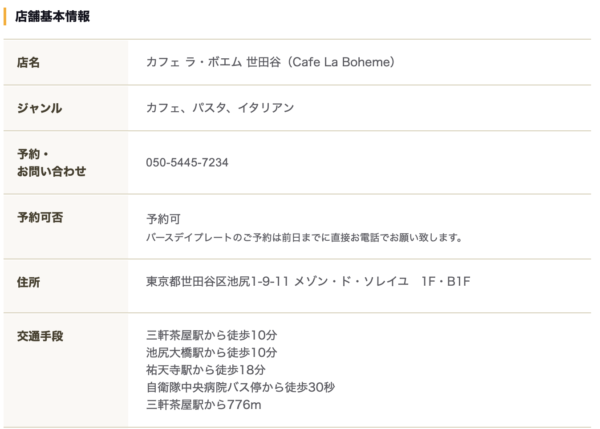This screenshot has width=600, height=429.
Task: Click the 予約・お問い合わせ label
Action: point(51,163)
